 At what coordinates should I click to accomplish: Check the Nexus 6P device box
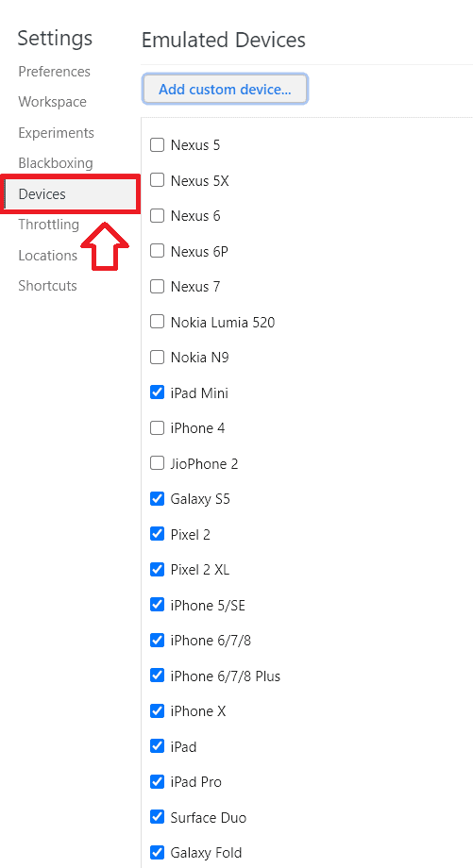click(x=158, y=251)
